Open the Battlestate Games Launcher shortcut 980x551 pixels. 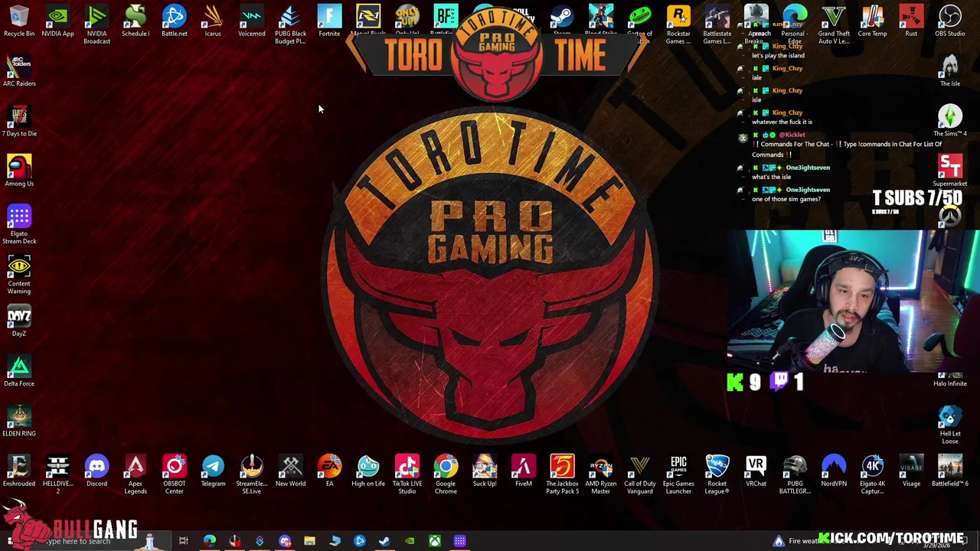(x=717, y=24)
